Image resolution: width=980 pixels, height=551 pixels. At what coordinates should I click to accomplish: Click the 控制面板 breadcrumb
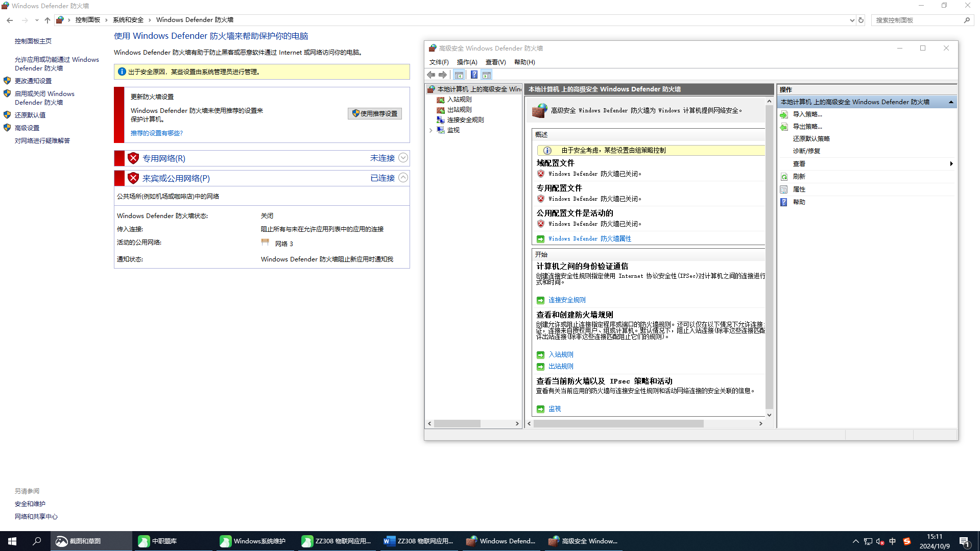pos(87,20)
